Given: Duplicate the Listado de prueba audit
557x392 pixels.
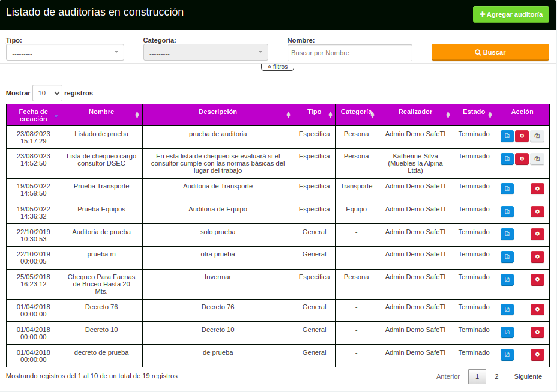Looking at the screenshot, I should coord(537,136).
